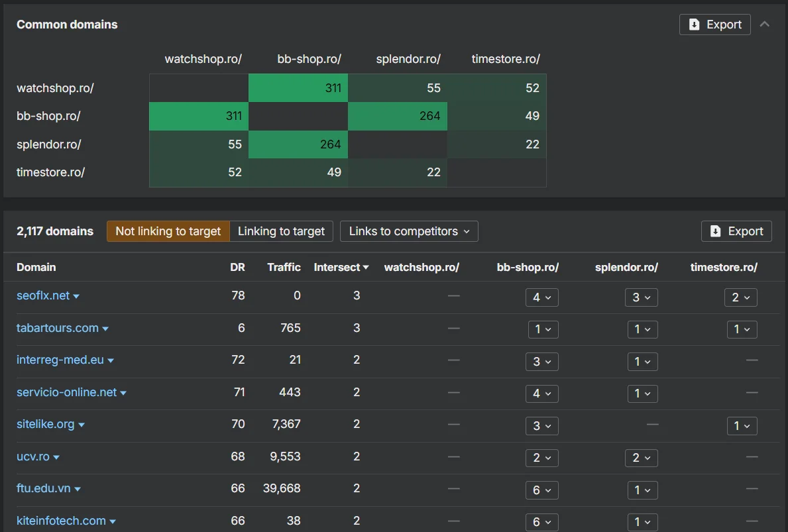
Task: Click the 2,117 domains count label
Action: [55, 231]
